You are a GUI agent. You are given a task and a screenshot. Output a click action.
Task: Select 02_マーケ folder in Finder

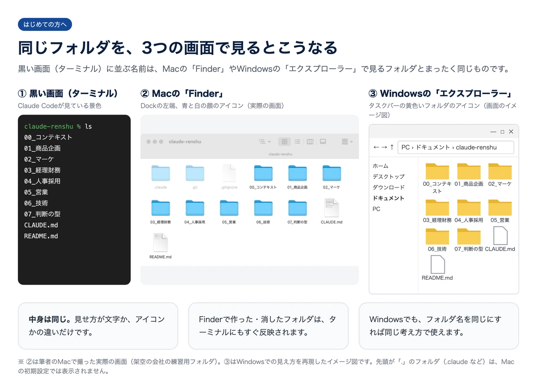coord(332,177)
